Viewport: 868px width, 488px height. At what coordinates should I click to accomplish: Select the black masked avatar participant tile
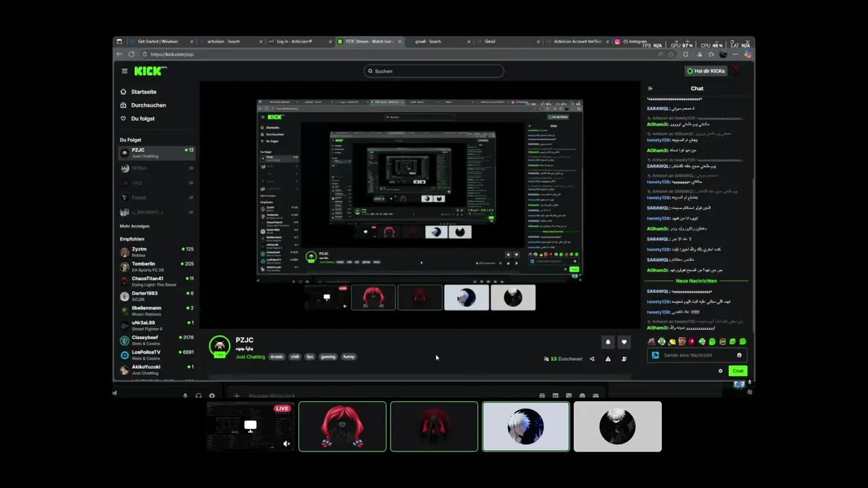point(618,426)
